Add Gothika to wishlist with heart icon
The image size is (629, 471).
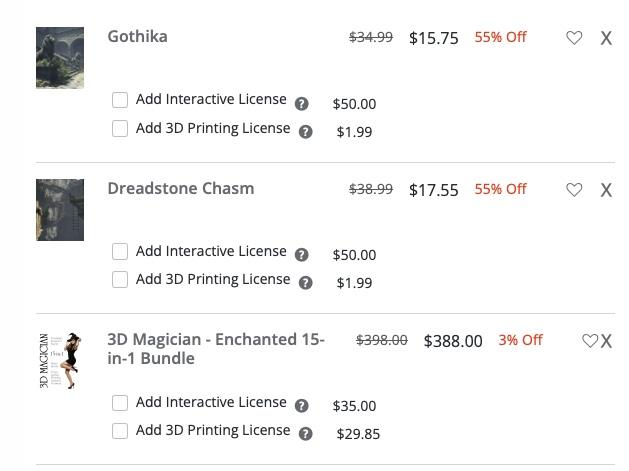tap(574, 38)
